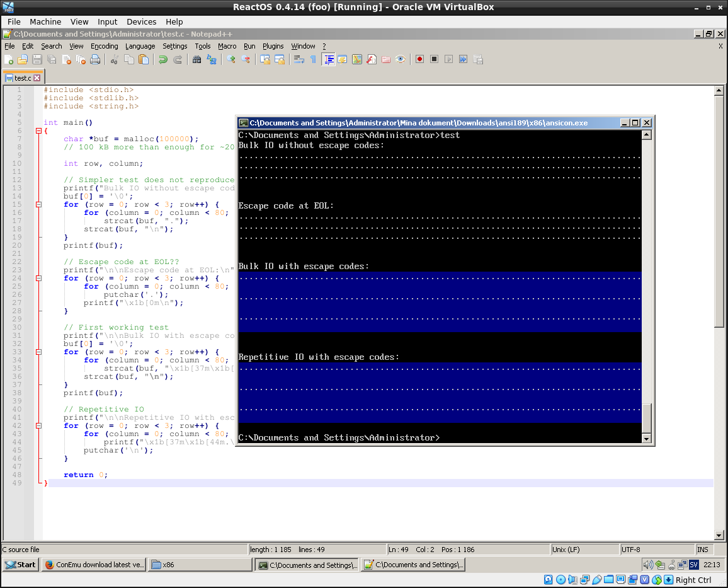The height and width of the screenshot is (588, 728).
Task: Click the Cut scissors icon
Action: [x=114, y=59]
